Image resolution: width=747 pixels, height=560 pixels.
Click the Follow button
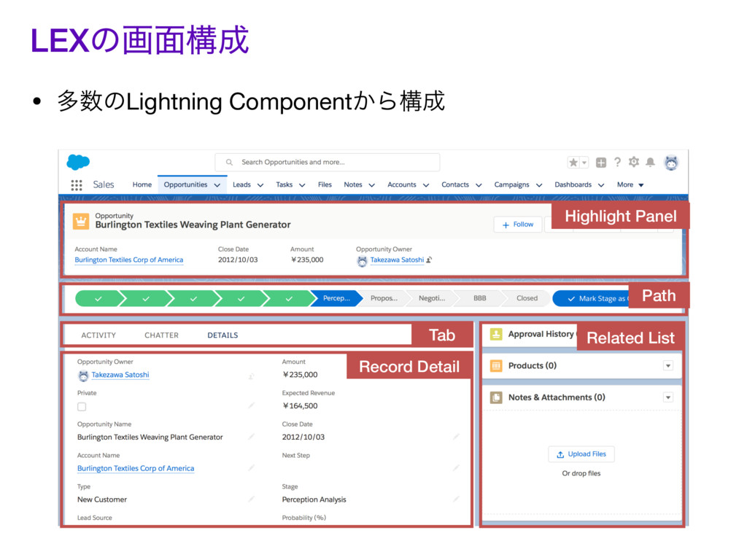tap(518, 225)
